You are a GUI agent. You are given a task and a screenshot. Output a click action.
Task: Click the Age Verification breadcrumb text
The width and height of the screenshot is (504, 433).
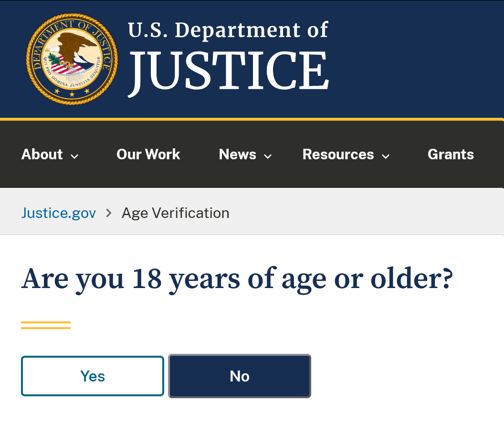coord(175,213)
